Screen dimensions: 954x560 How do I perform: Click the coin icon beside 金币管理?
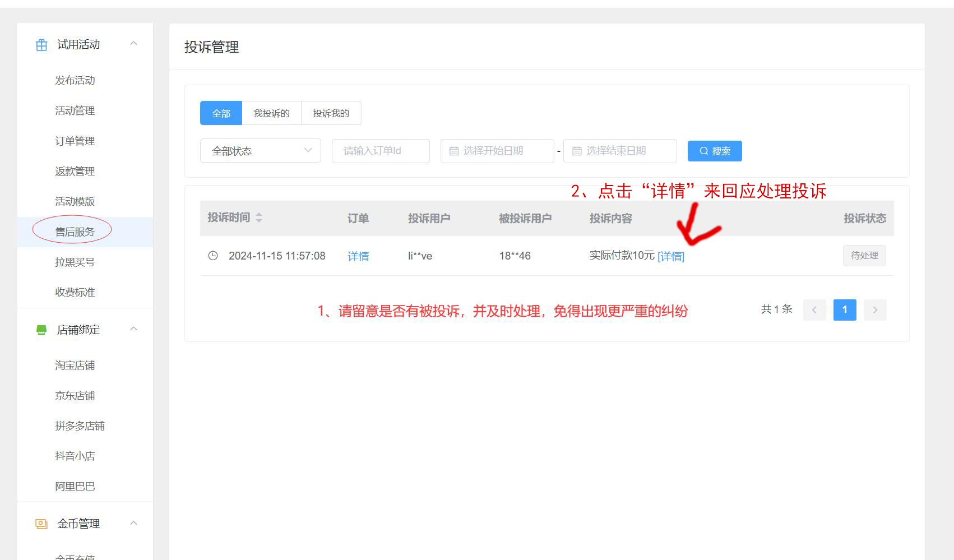tap(41, 524)
